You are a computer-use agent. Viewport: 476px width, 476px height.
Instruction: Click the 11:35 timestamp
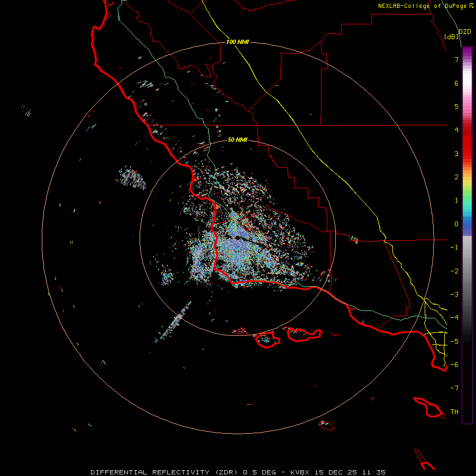coord(374,472)
